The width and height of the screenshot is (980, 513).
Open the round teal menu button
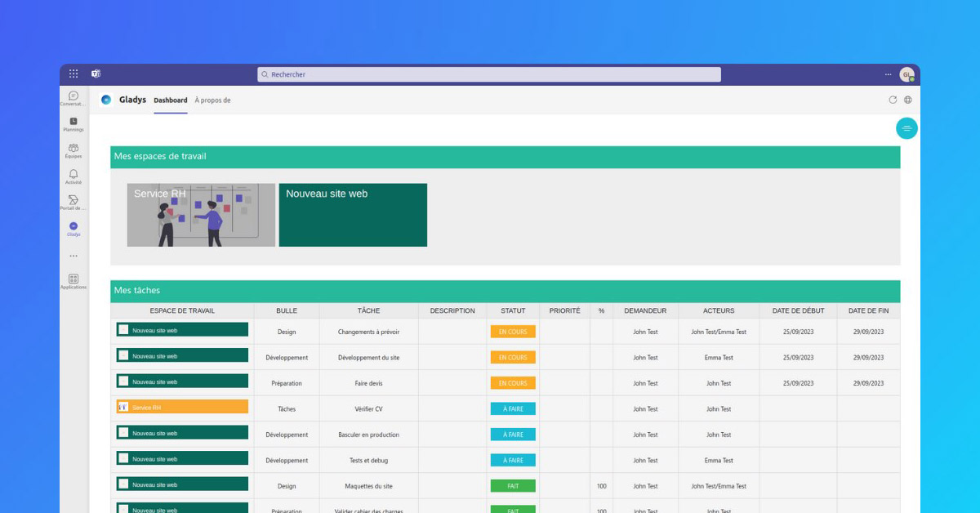pos(906,128)
